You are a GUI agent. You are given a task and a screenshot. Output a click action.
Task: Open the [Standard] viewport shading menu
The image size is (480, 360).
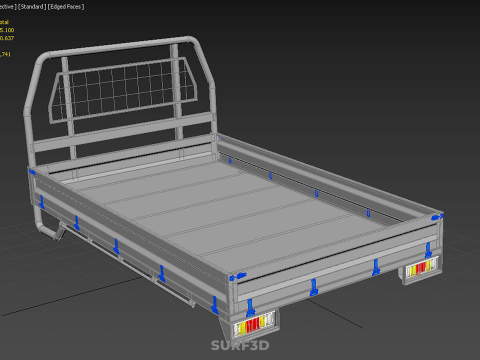32,7
